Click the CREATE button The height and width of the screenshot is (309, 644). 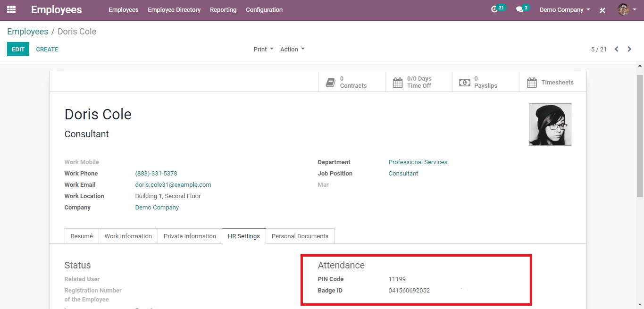tap(47, 49)
